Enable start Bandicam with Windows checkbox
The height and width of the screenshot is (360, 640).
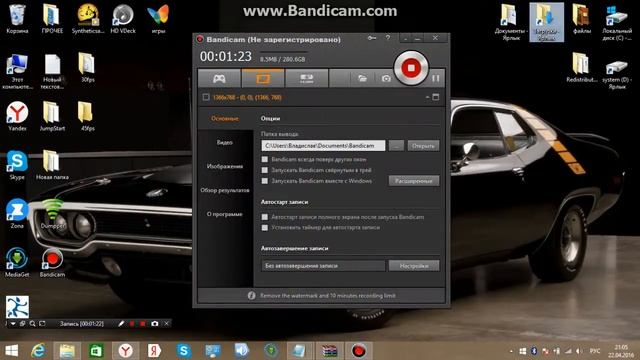coord(264,180)
